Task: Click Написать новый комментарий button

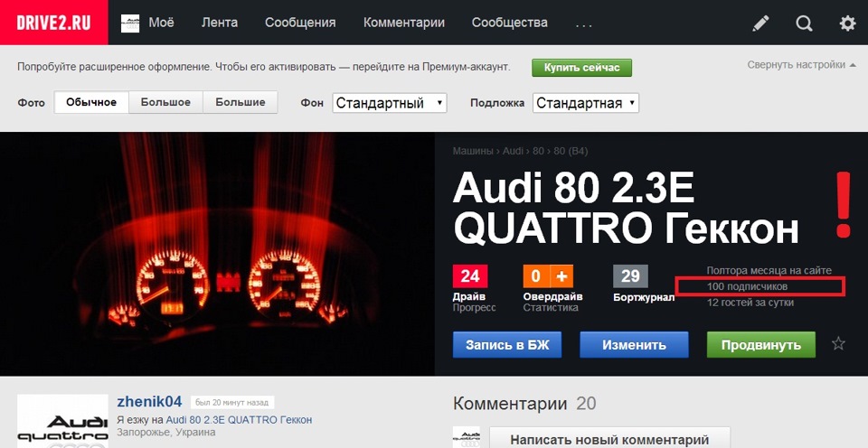Action: [x=609, y=439]
